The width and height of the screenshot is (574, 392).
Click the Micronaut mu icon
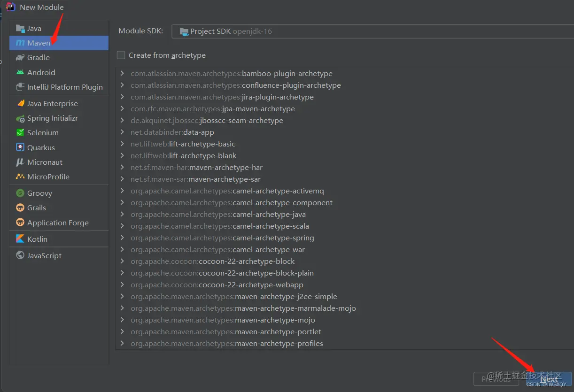click(x=20, y=162)
